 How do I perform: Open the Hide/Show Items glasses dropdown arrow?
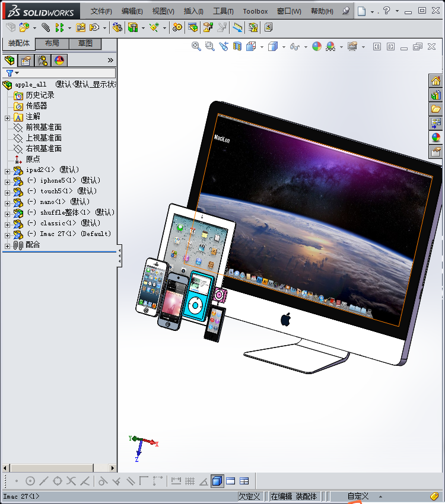coord(306,47)
